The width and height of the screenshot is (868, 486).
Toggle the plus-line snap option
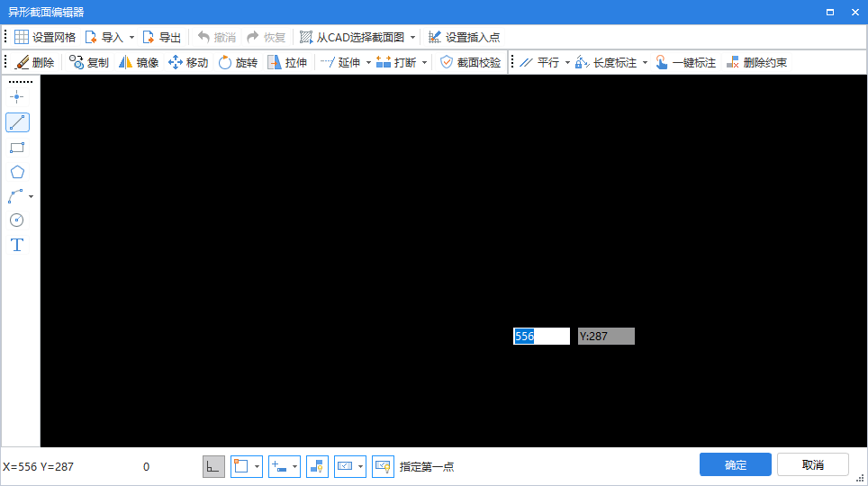click(279, 466)
